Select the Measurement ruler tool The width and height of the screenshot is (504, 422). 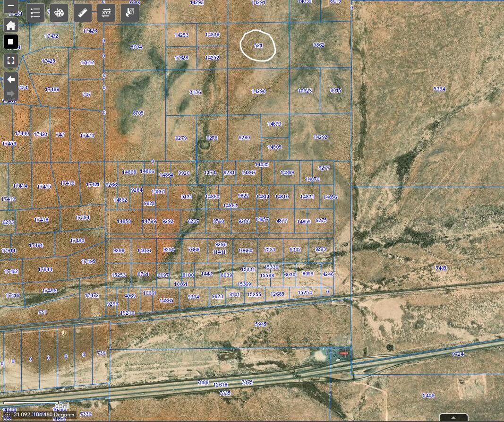click(83, 13)
